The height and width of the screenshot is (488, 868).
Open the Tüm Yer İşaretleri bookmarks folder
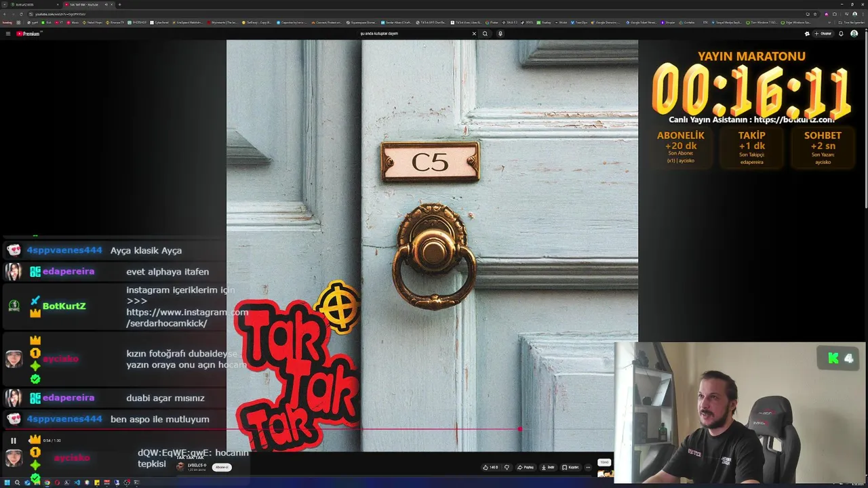click(x=850, y=22)
